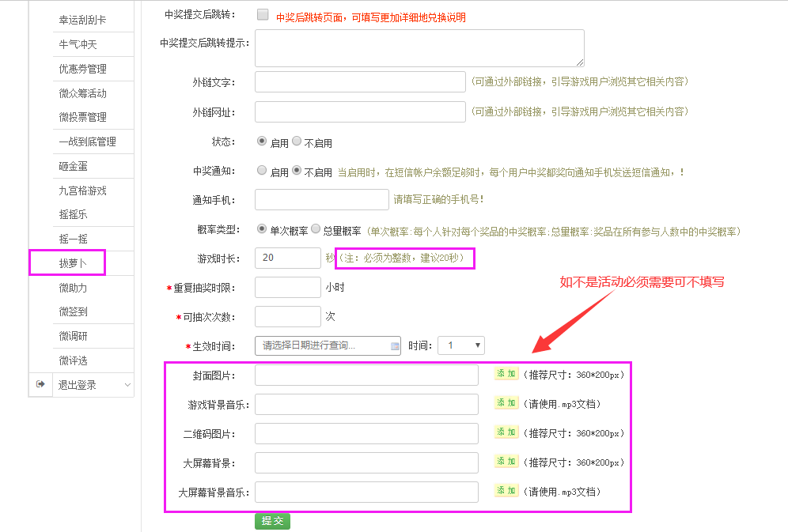
Task: Click the logout icon beside 退出登录
Action: pyautogui.click(x=40, y=384)
